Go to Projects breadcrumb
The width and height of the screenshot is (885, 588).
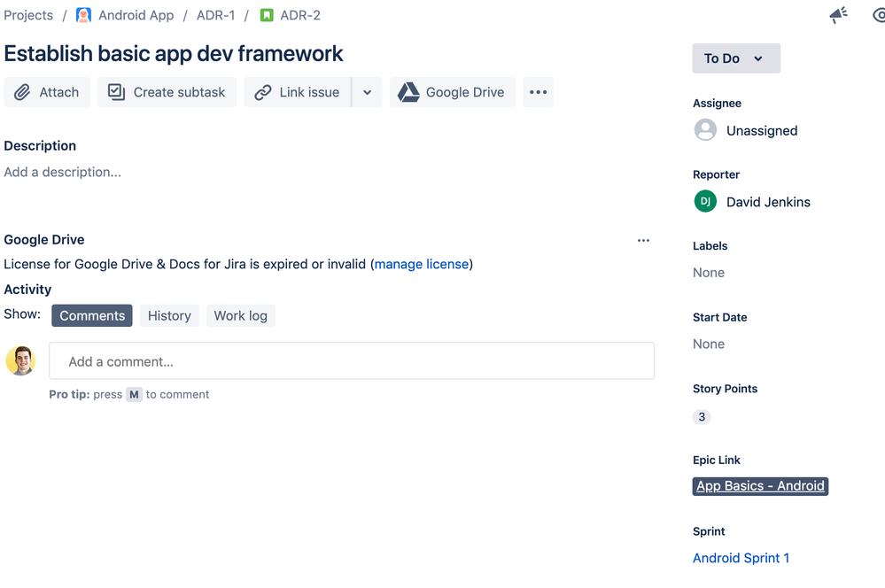point(28,15)
